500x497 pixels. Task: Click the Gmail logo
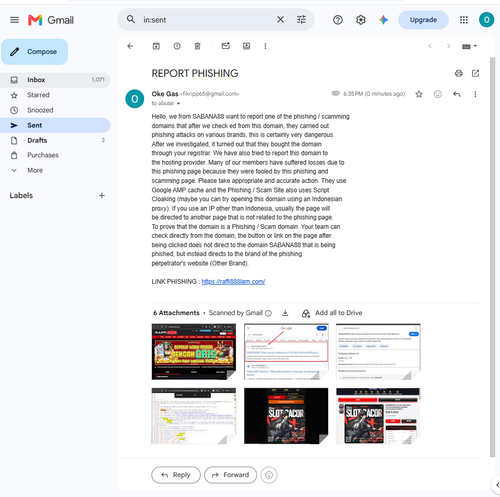click(51, 20)
